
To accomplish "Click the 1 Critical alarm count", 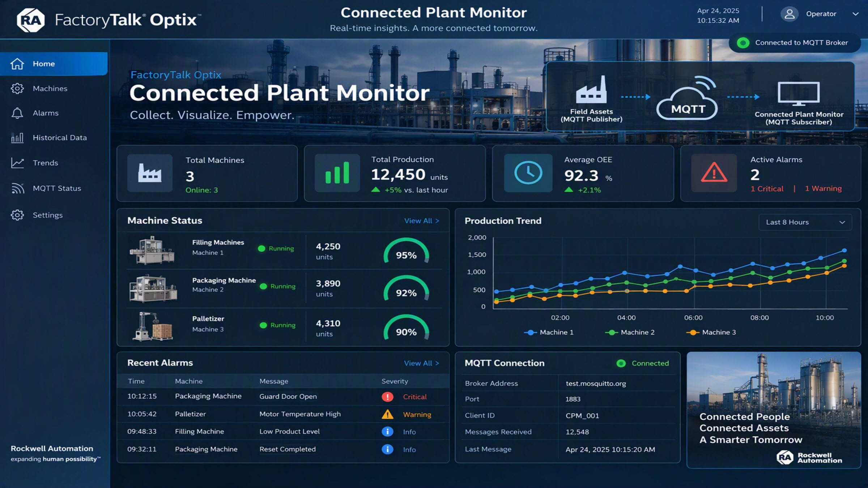I will coord(767,189).
